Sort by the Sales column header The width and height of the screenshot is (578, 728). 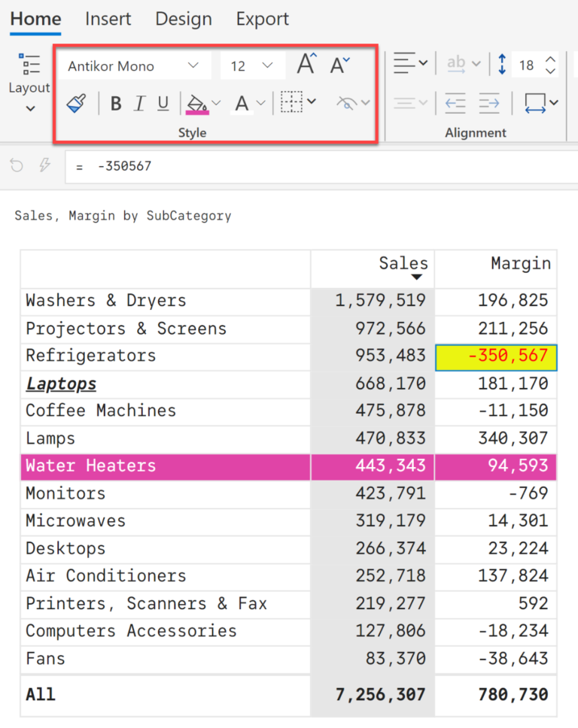click(x=403, y=263)
